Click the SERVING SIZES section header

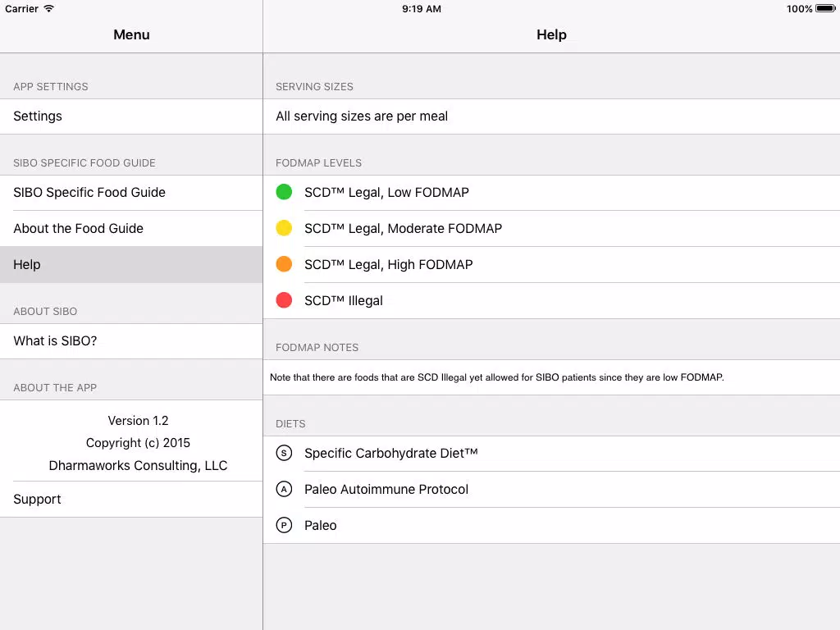(314, 87)
